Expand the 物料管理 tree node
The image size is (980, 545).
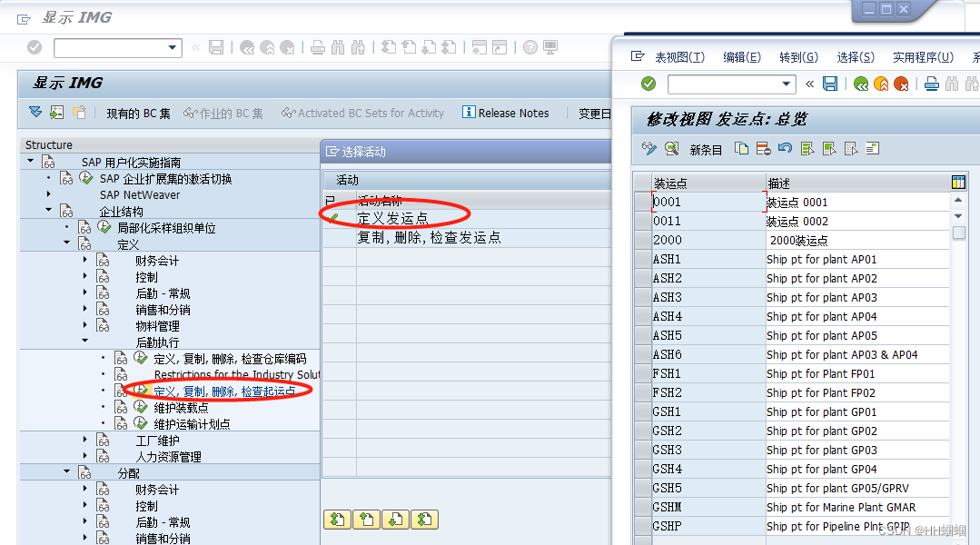coord(85,325)
